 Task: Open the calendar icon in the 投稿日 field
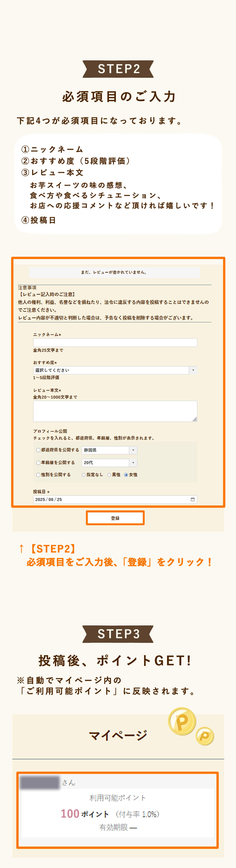click(x=193, y=499)
